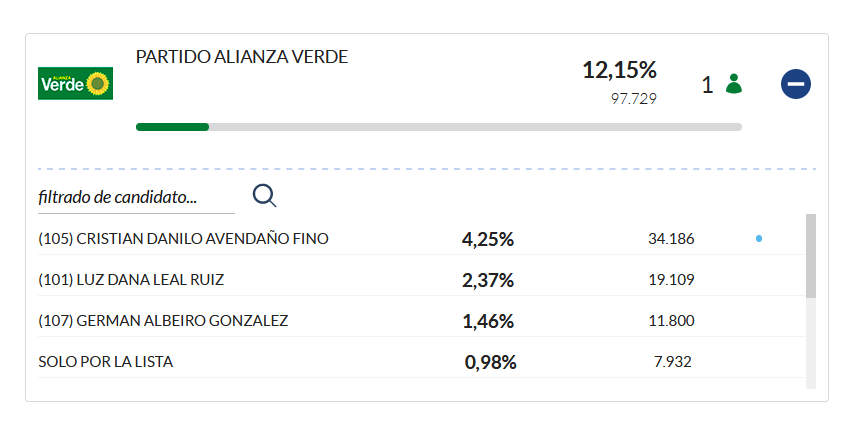
Task: Click the 19.109 vote count
Action: [x=671, y=280]
